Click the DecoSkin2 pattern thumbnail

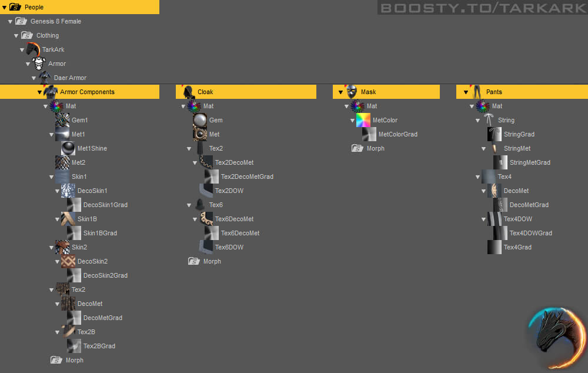tap(68, 261)
